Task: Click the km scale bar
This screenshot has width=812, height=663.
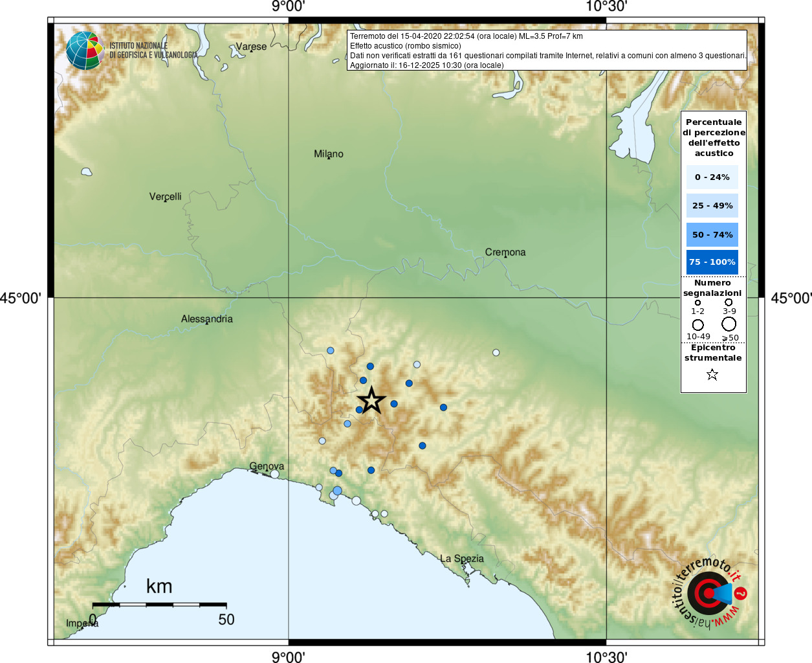Action: tap(159, 605)
